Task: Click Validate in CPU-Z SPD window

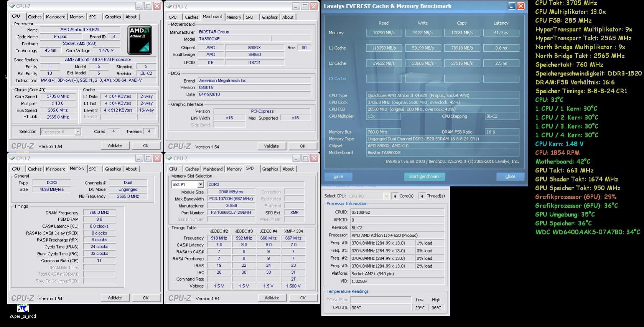Action: coord(272,298)
